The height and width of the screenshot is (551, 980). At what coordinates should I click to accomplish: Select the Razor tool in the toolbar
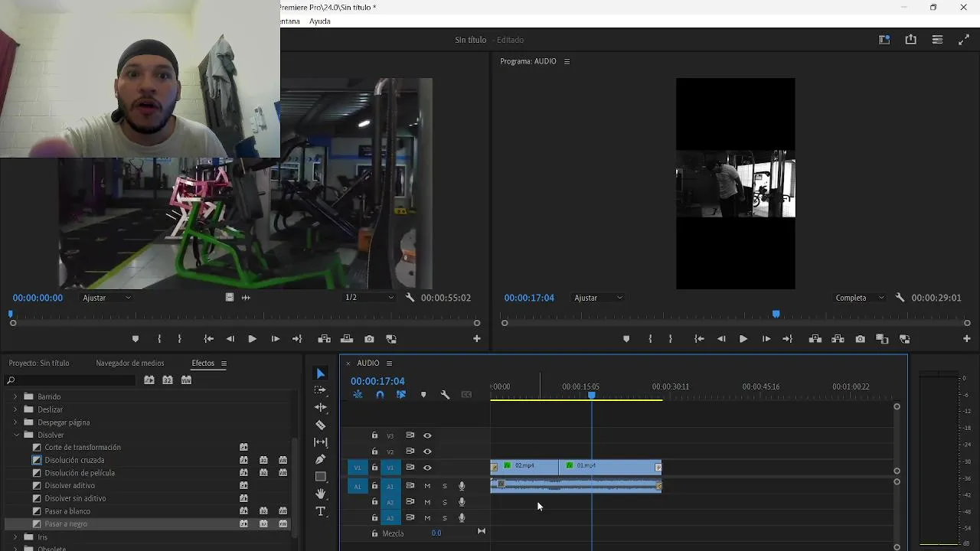pos(321,425)
